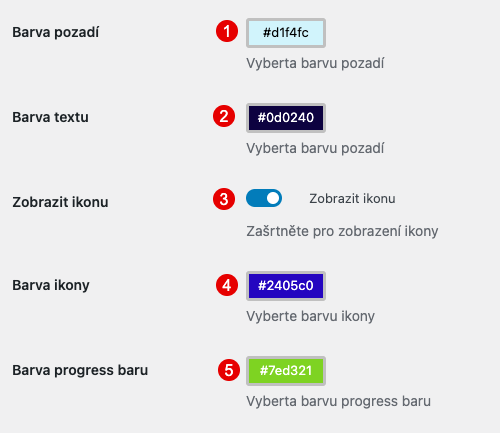Click the bold Zobrazit ikonu heading label
Screen dimensions: 500x433
[60, 202]
